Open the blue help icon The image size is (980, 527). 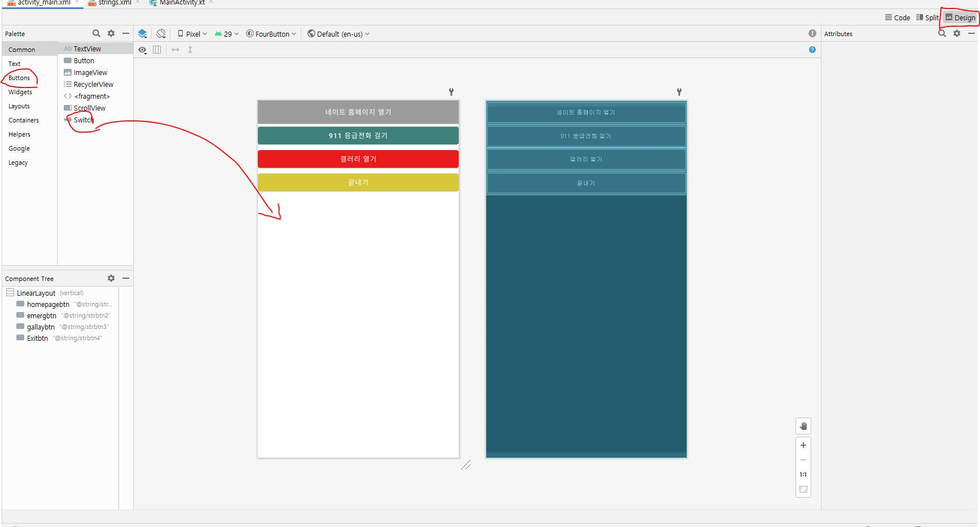[812, 50]
